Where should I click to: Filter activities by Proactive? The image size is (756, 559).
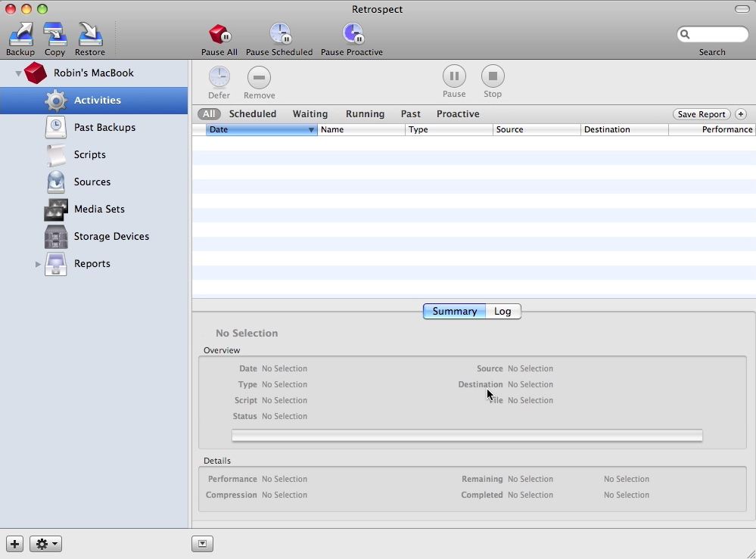click(x=458, y=113)
